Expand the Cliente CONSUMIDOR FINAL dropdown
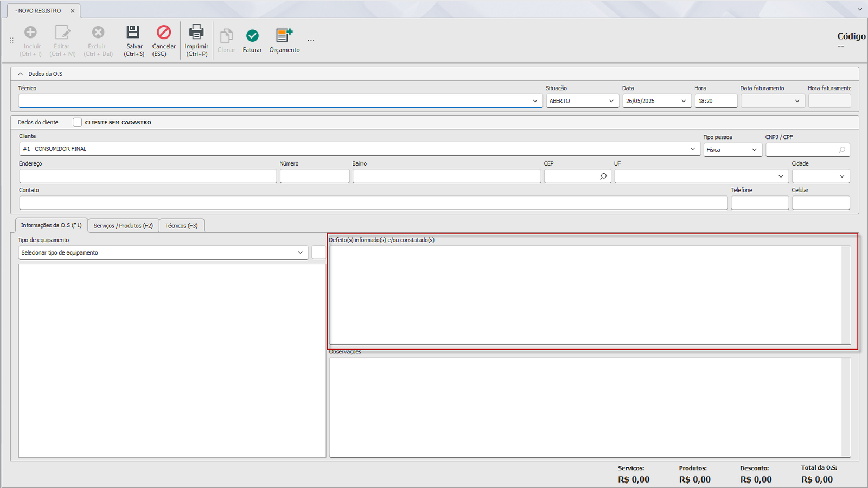 [693, 149]
